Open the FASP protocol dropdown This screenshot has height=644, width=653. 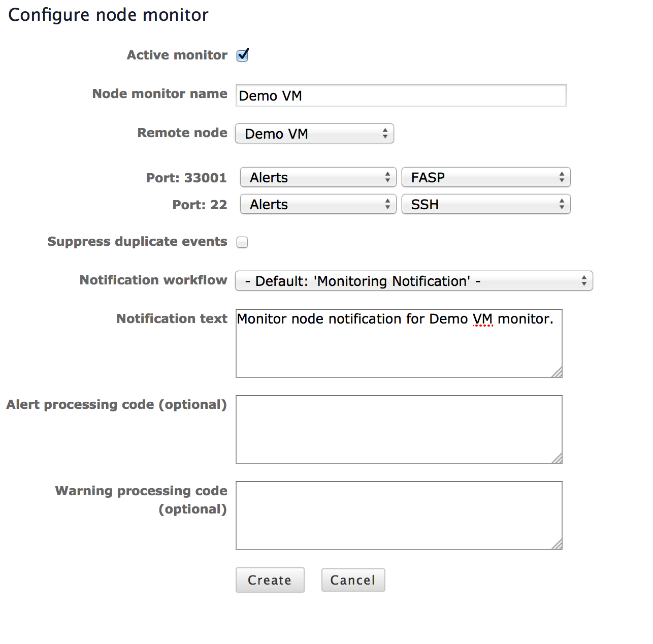point(486,177)
